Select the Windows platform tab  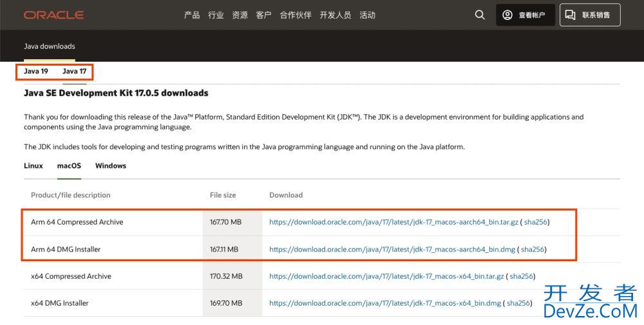point(111,166)
